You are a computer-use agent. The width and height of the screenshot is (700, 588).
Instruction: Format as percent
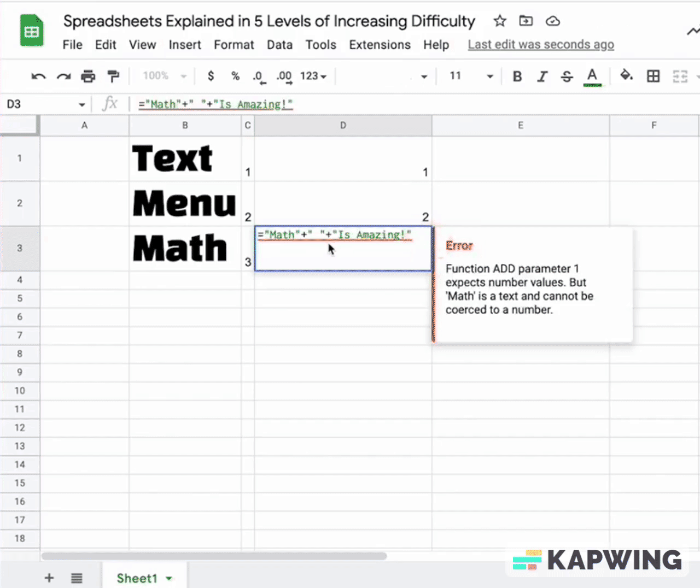pyautogui.click(x=235, y=76)
